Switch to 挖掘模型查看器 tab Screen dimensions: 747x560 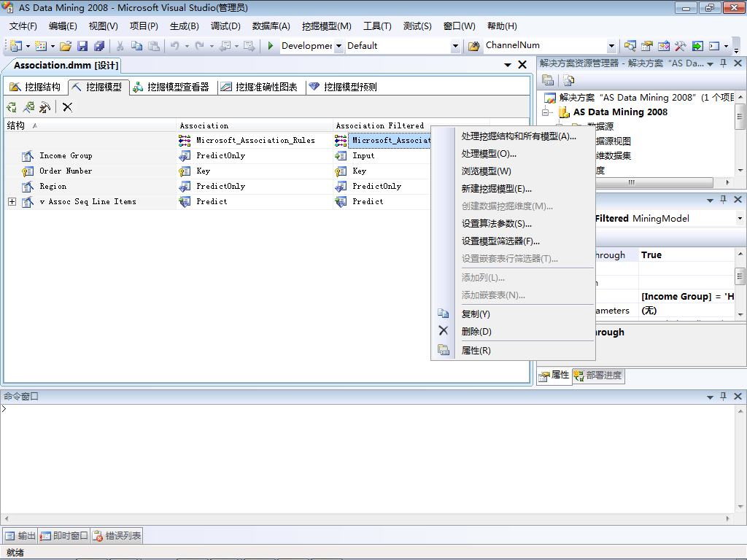click(171, 87)
